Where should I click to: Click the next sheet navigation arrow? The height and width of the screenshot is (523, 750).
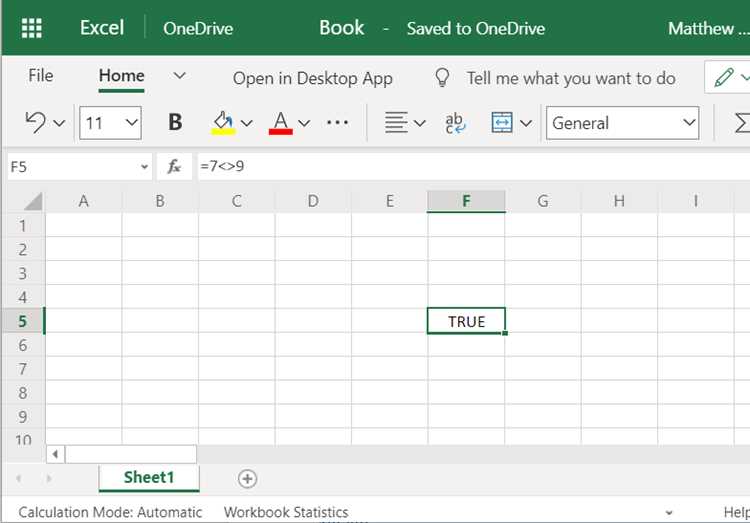click(48, 478)
